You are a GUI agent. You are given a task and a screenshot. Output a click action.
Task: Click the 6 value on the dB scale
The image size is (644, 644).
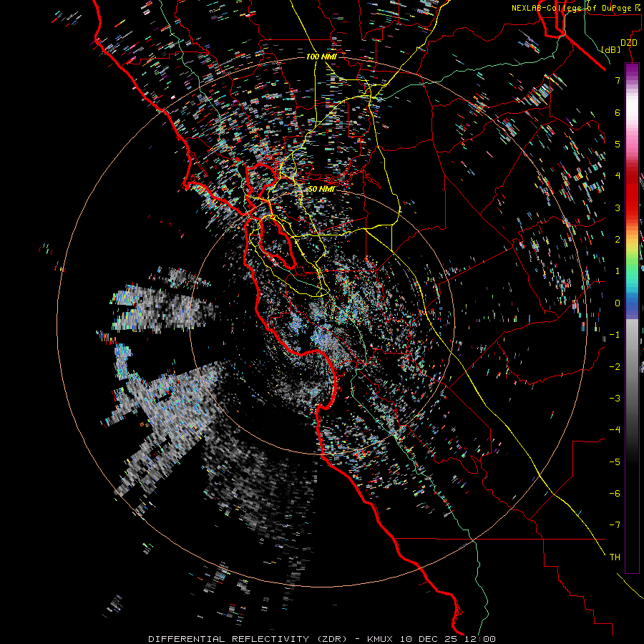(618, 112)
